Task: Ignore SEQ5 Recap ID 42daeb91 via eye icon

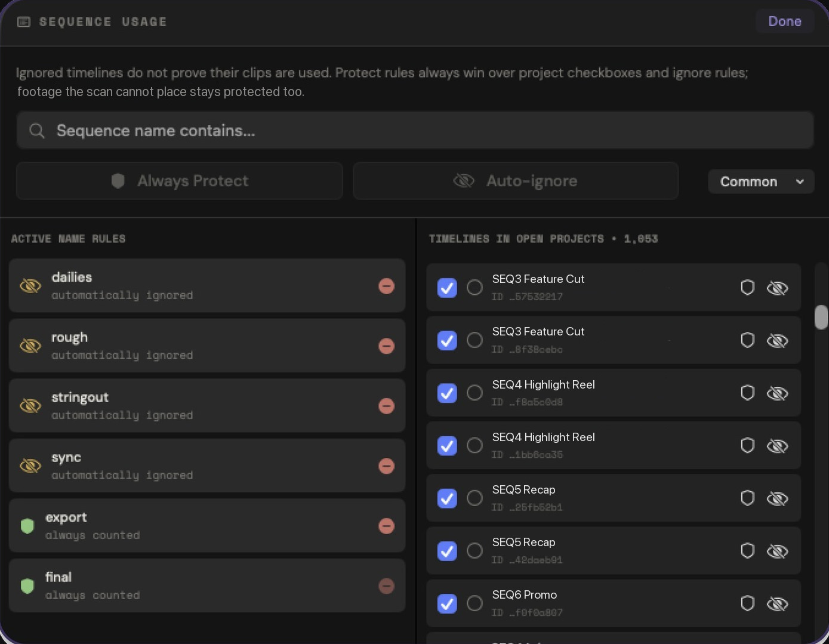Action: [x=777, y=551]
